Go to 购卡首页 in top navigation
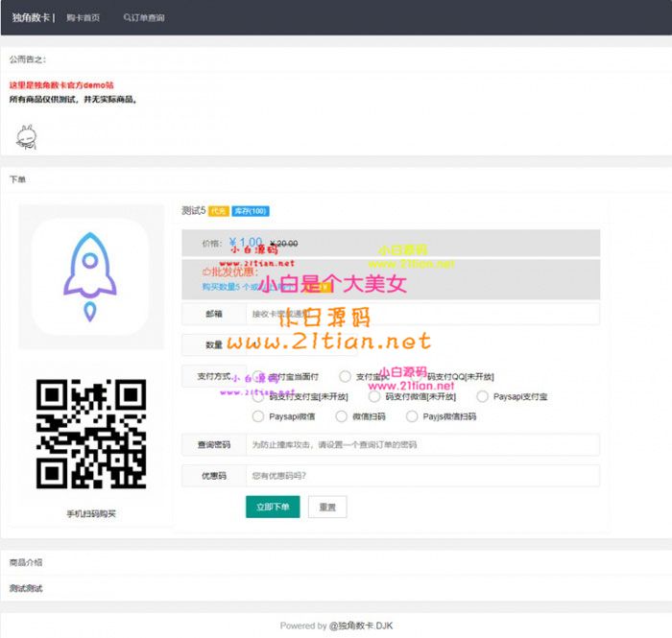Image resolution: width=672 pixels, height=638 pixels. [83, 17]
